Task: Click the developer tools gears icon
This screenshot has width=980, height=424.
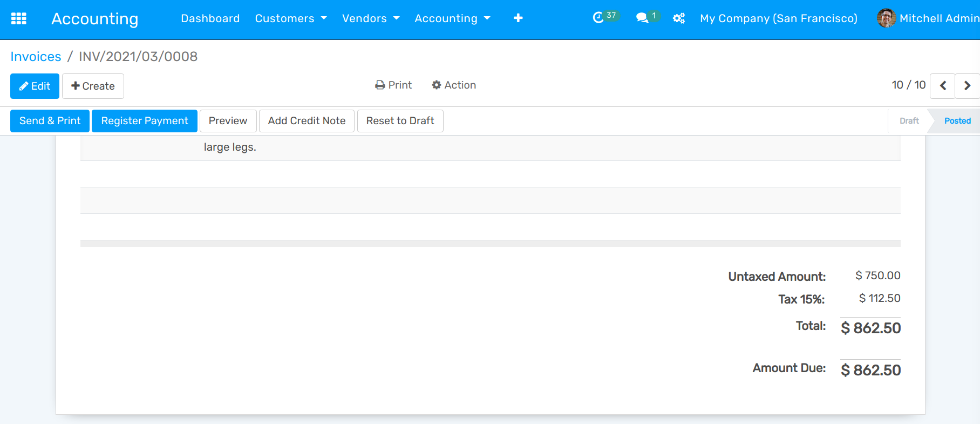Action: 679,18
